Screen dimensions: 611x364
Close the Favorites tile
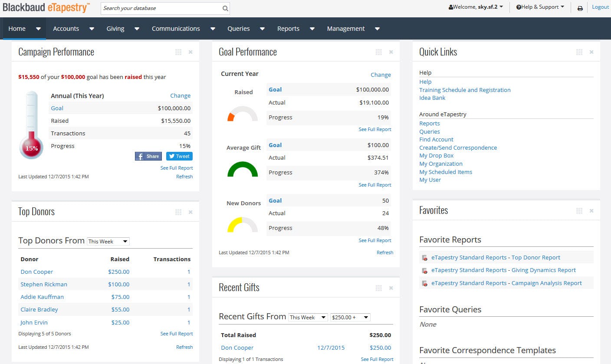click(591, 211)
